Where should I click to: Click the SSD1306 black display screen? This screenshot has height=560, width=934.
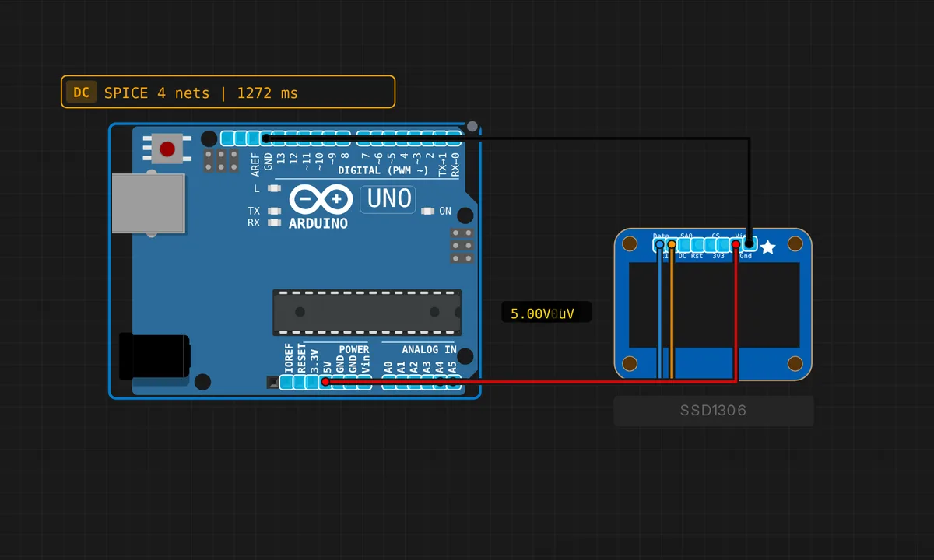click(x=714, y=305)
